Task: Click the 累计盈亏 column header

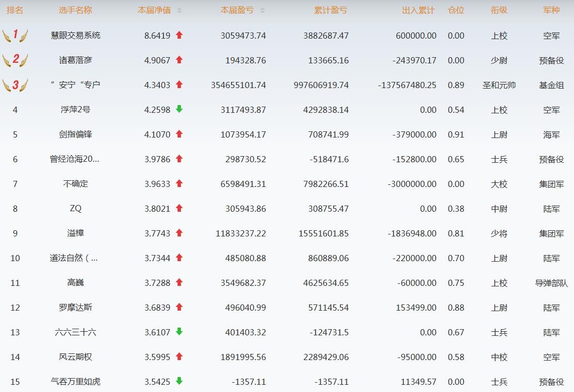Action: coord(331,10)
